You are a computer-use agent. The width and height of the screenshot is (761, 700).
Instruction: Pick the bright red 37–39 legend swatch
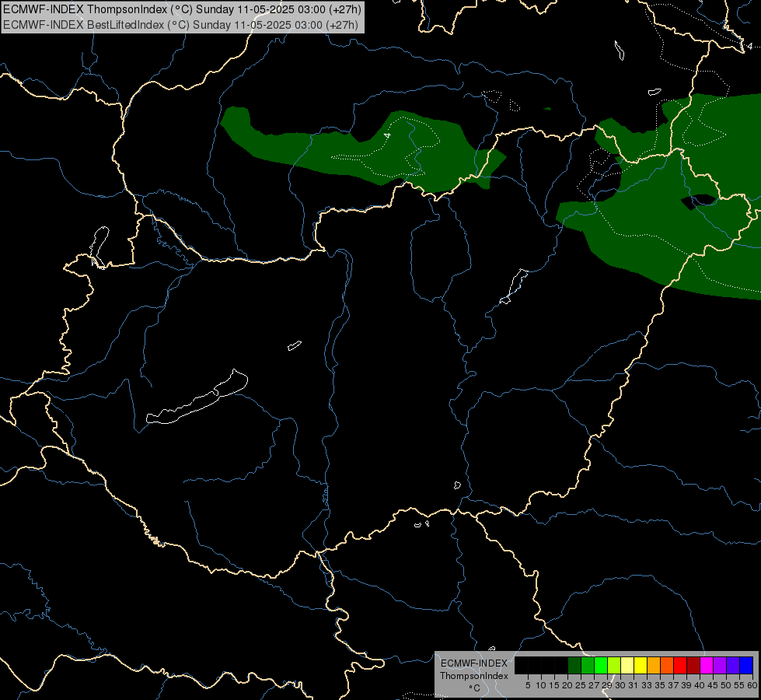tap(679, 666)
